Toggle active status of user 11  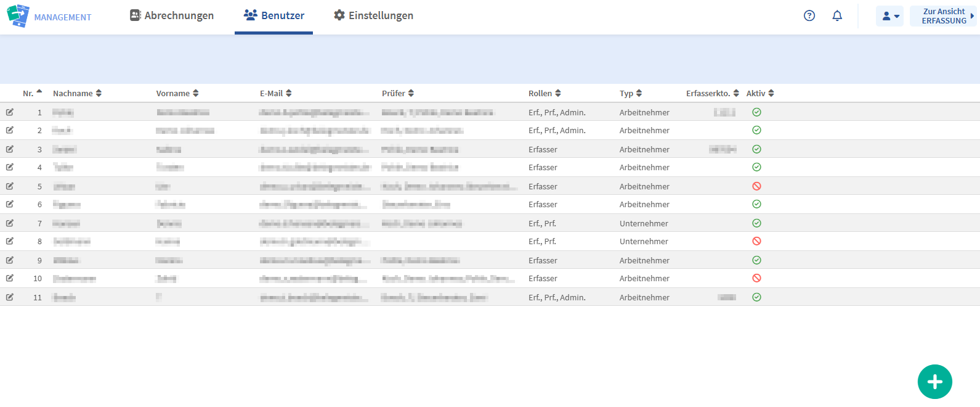pyautogui.click(x=757, y=297)
